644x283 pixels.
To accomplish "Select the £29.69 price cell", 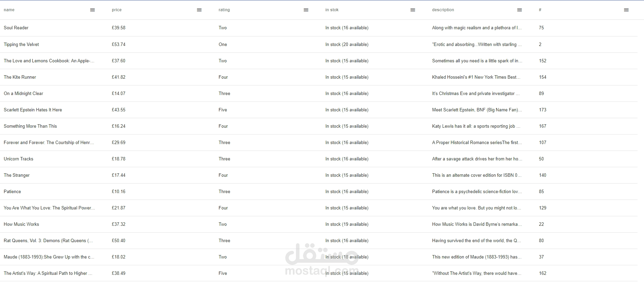I will coord(118,143).
